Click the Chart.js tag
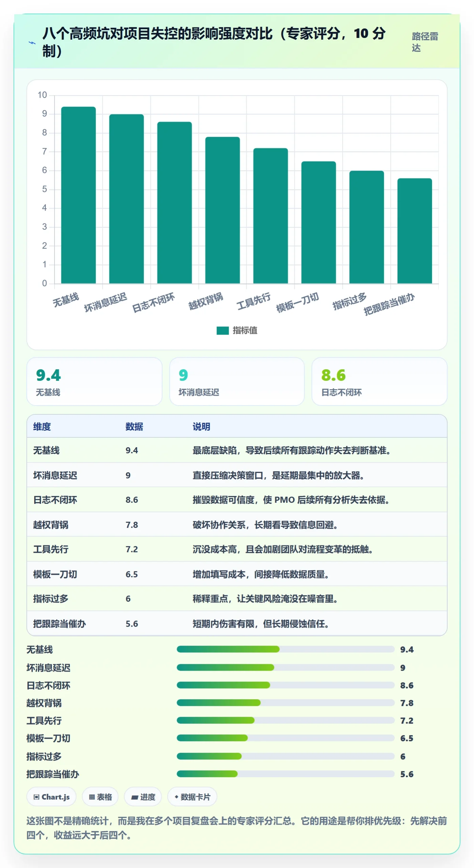Viewport: 474px width, 868px height. (x=51, y=797)
